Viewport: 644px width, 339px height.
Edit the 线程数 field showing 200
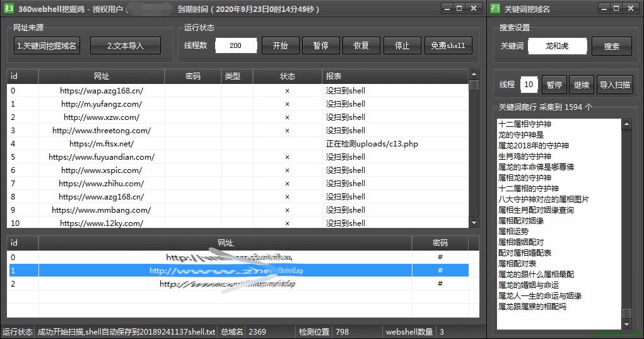point(236,45)
